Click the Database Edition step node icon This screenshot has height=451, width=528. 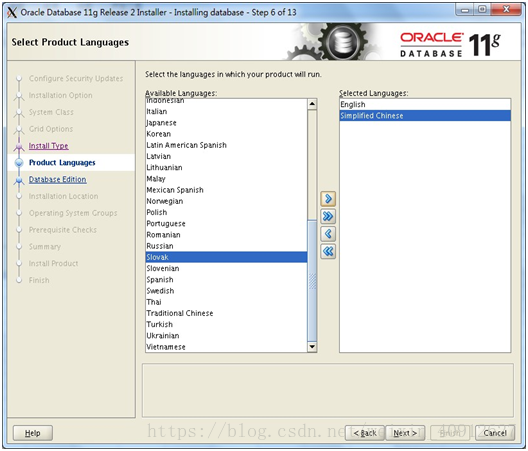[x=19, y=180]
